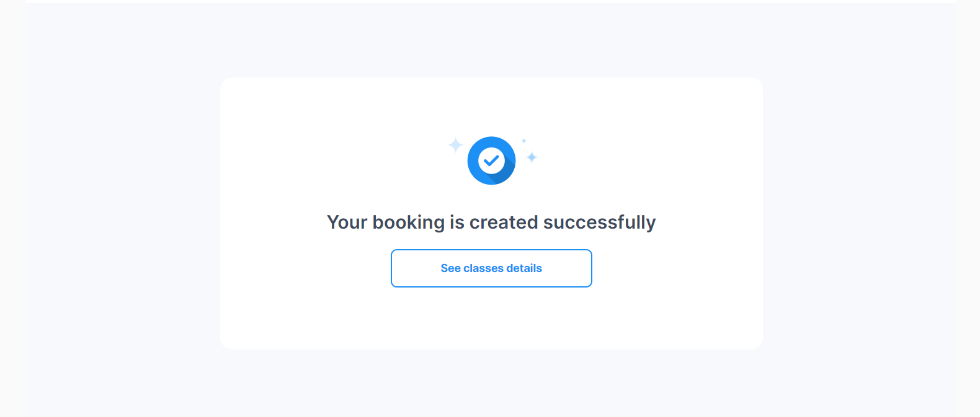This screenshot has height=417, width=980.
Task: Click the blue sparkle right of checkmark
Action: pyautogui.click(x=532, y=157)
